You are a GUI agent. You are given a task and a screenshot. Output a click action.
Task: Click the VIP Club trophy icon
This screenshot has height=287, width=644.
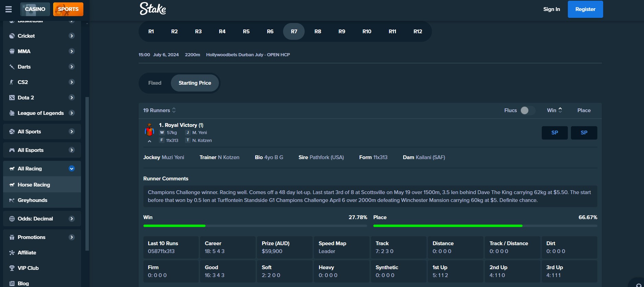(12, 268)
